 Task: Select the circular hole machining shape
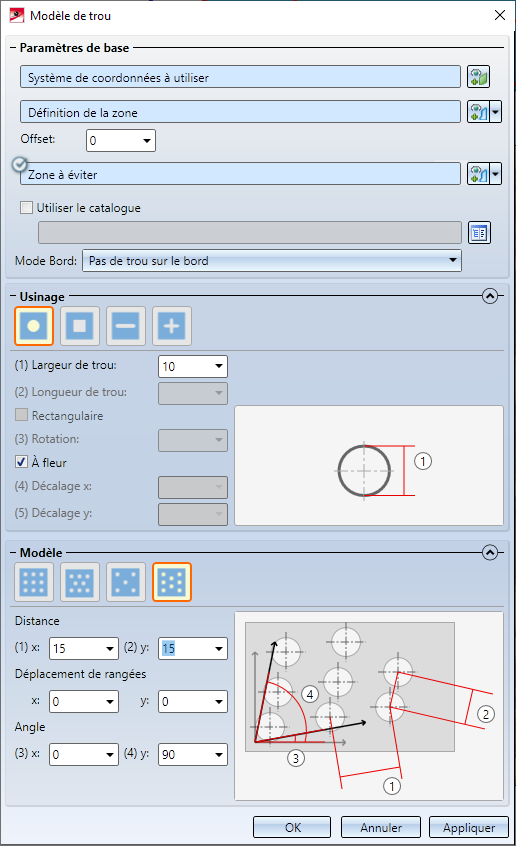[x=34, y=326]
